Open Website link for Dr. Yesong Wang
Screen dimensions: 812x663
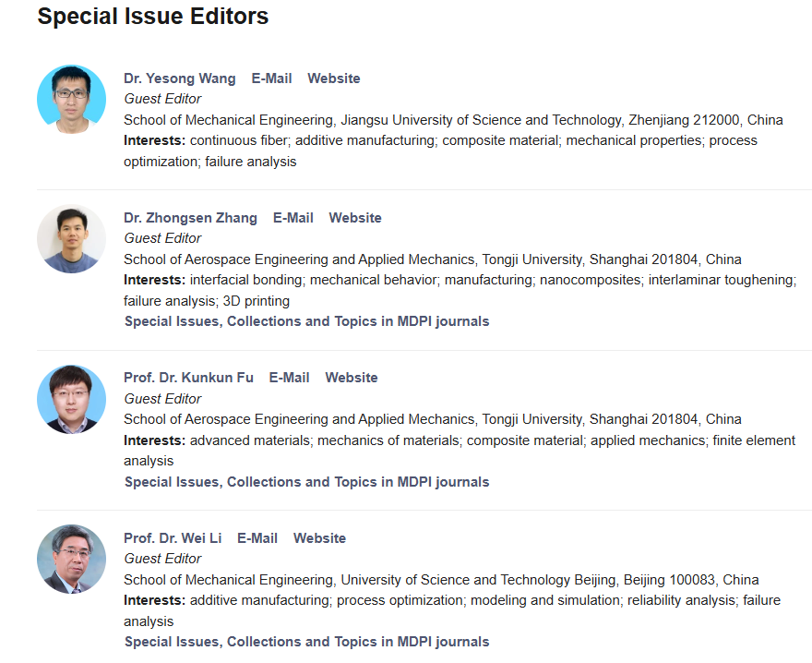pos(334,78)
